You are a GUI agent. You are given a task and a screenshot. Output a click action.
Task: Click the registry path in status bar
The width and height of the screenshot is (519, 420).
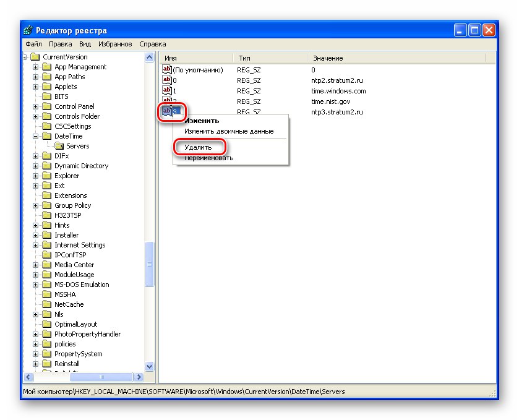tap(184, 392)
